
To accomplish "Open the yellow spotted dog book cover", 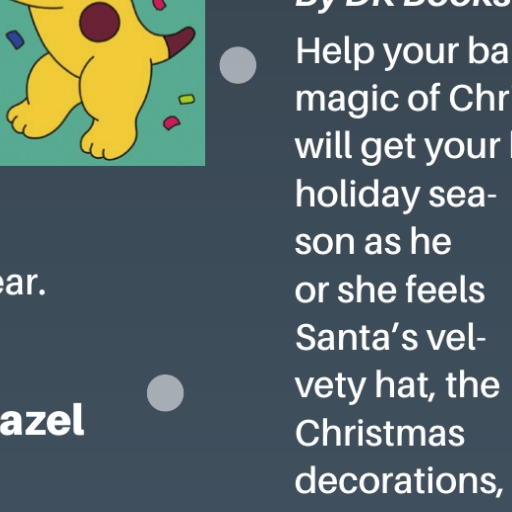I will tap(102, 83).
